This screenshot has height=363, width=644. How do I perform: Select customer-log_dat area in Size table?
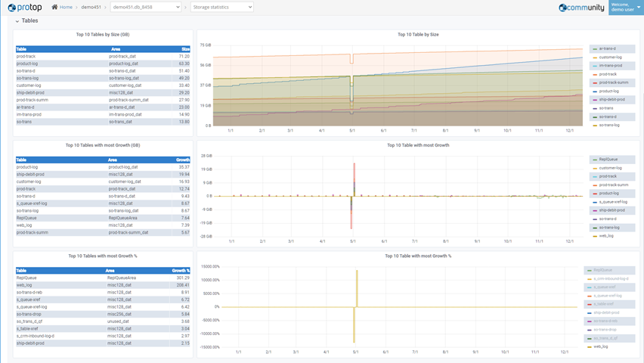click(125, 85)
